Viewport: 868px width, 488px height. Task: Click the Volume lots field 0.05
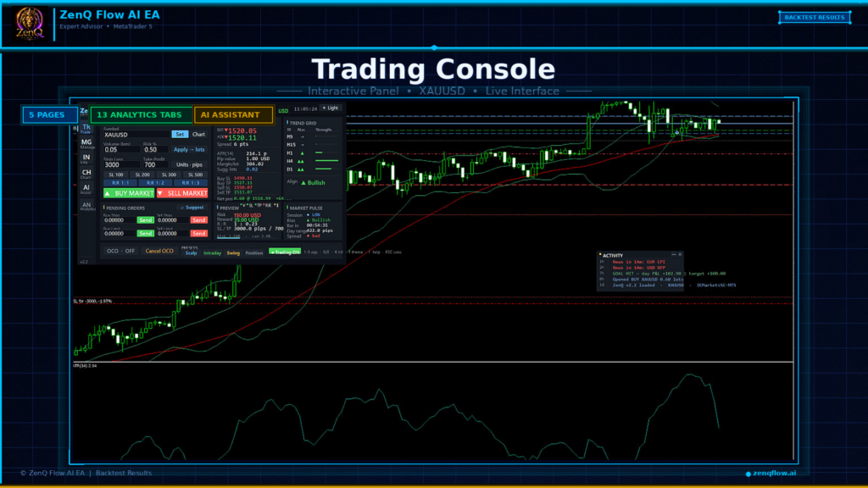pos(120,150)
